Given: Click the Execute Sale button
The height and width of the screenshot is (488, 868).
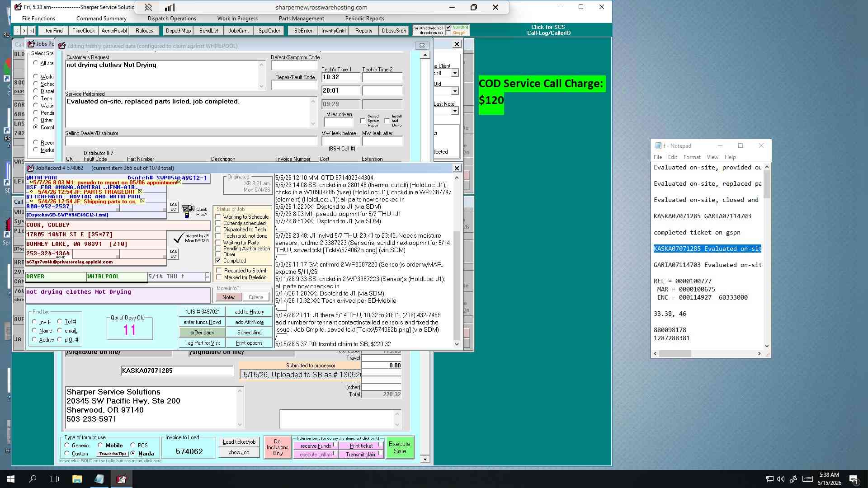Looking at the screenshot, I should tap(400, 447).
